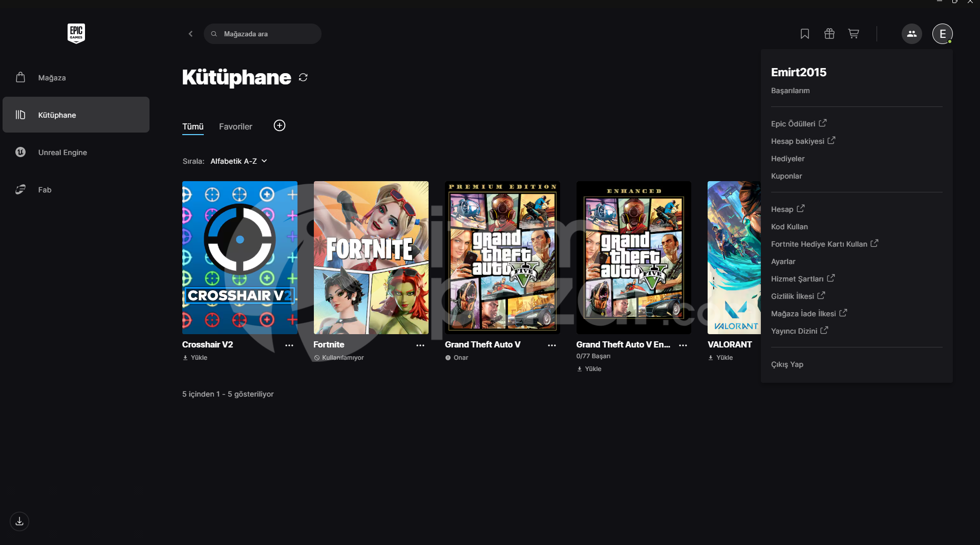Open Hesap menu entry

787,209
